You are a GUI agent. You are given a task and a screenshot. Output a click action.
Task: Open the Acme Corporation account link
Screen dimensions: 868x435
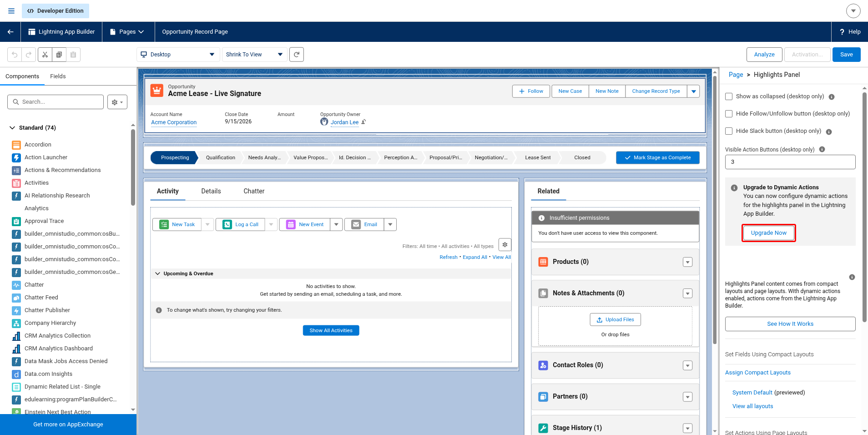point(174,122)
